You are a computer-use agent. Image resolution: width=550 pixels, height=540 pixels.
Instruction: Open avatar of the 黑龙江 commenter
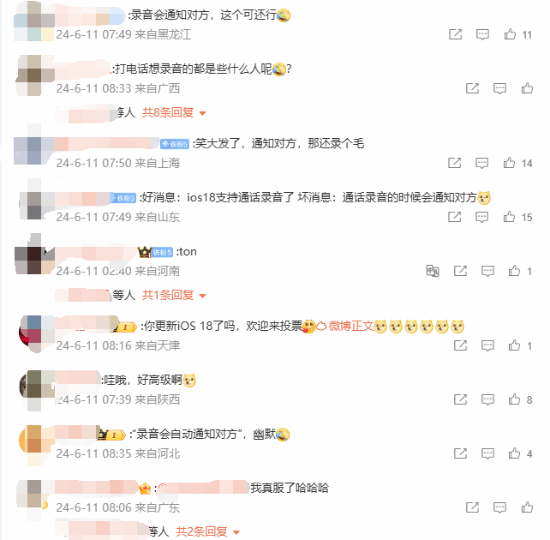point(34,21)
